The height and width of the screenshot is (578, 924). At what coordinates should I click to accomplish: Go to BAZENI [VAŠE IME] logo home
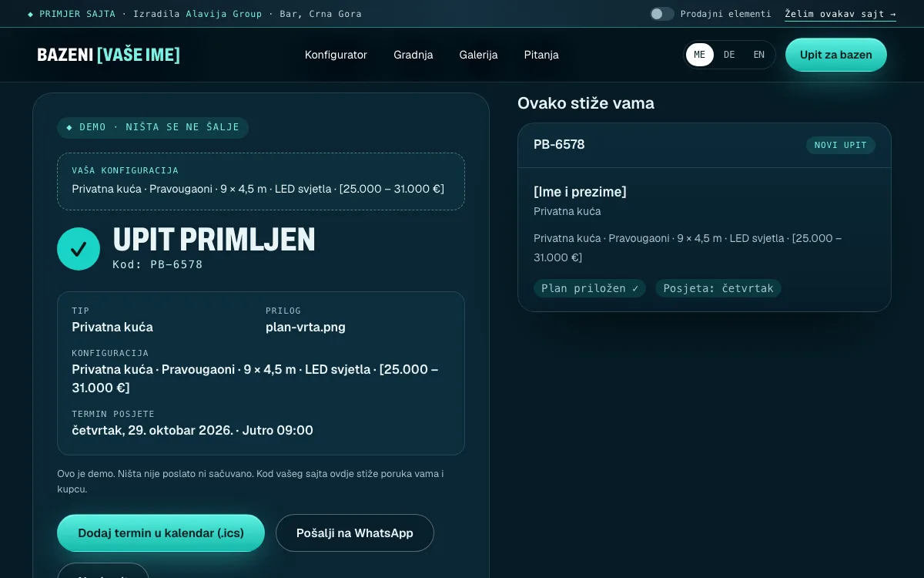[109, 55]
